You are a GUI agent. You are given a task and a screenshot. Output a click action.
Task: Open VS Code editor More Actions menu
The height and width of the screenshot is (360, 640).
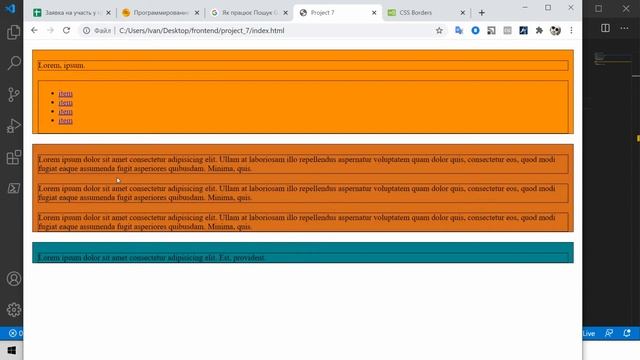tap(624, 28)
